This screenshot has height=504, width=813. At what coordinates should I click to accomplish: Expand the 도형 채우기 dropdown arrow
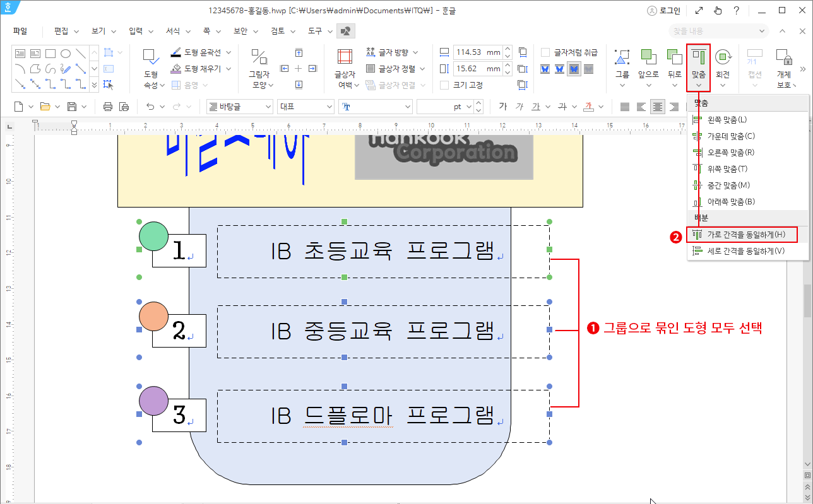(x=228, y=69)
